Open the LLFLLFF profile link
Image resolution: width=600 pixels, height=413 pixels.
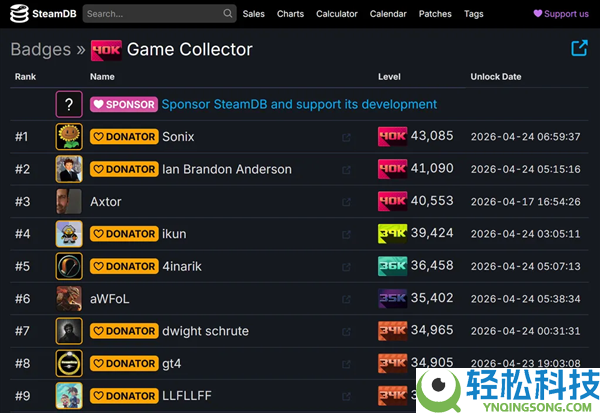pyautogui.click(x=187, y=396)
